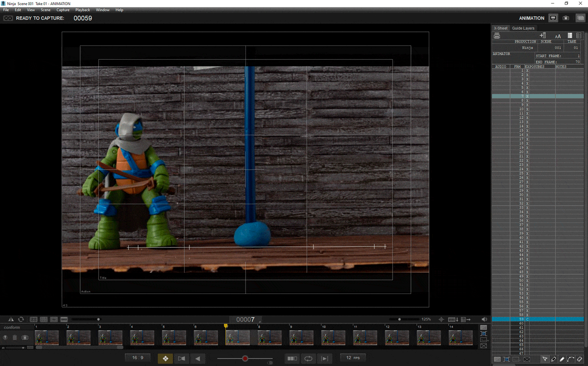The width and height of the screenshot is (588, 366).
Task: Open the 12 FPS frame rate selector
Action: point(353,358)
